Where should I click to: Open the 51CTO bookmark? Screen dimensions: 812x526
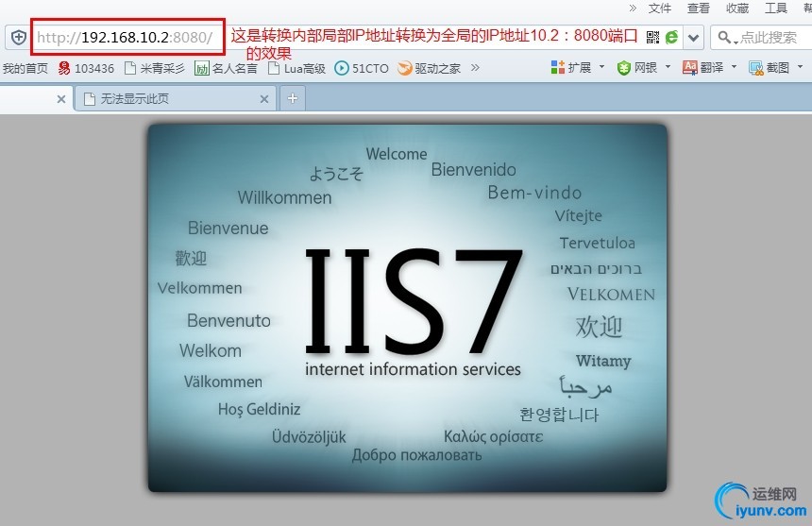point(362,68)
